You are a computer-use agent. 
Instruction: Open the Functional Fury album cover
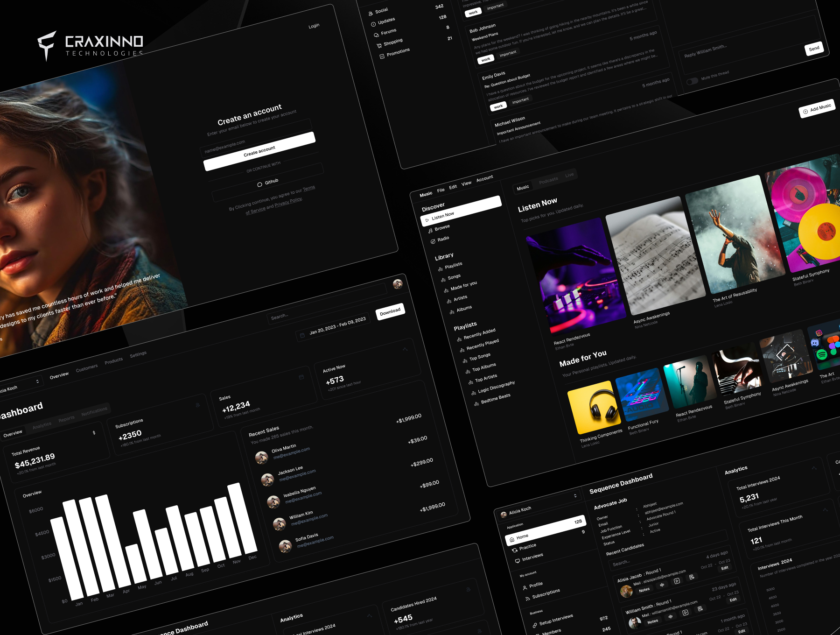tap(642, 395)
